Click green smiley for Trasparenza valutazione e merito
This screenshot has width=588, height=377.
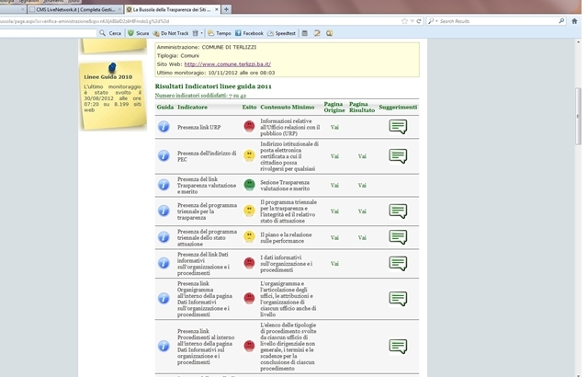(x=249, y=185)
